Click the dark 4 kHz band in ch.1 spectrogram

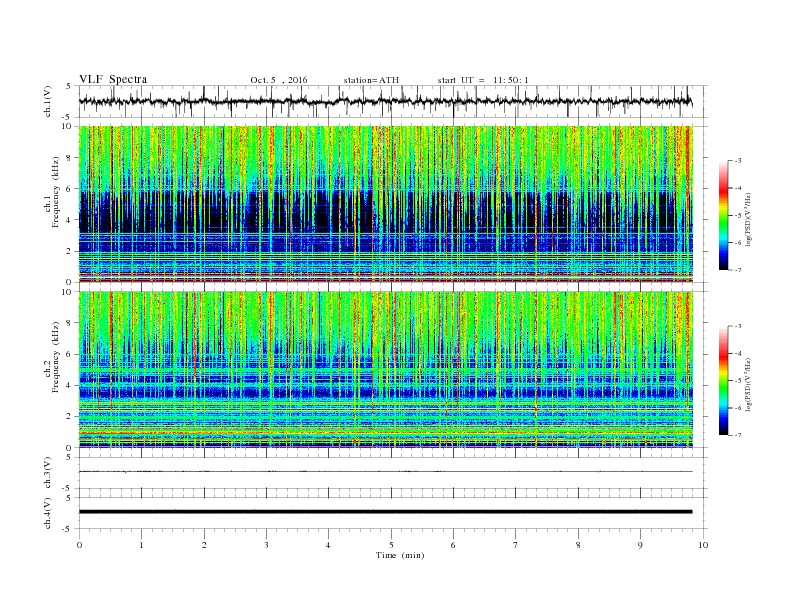click(x=385, y=212)
